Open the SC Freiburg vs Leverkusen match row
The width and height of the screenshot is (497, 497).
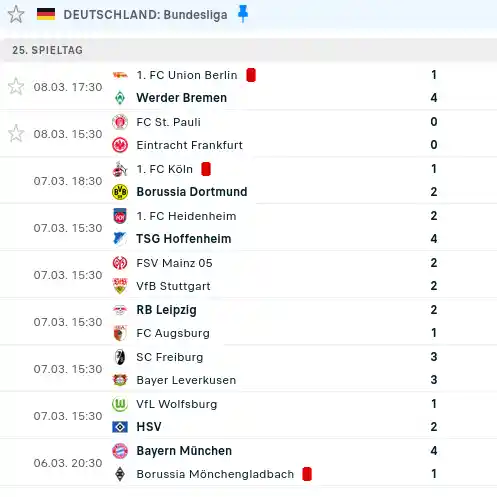(x=248, y=369)
